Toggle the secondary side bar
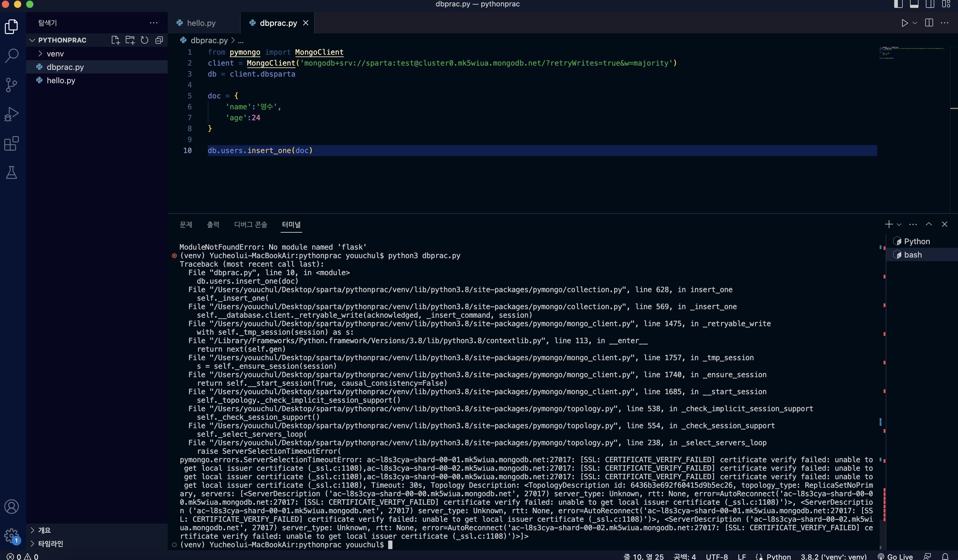Image resolution: width=958 pixels, height=560 pixels. [930, 4]
